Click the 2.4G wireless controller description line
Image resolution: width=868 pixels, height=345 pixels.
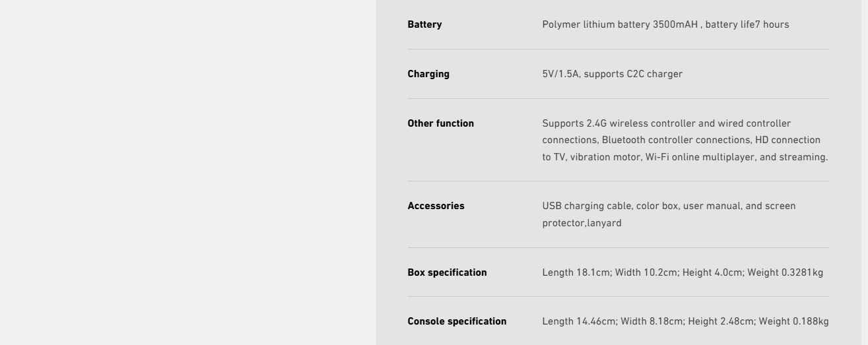click(x=667, y=123)
